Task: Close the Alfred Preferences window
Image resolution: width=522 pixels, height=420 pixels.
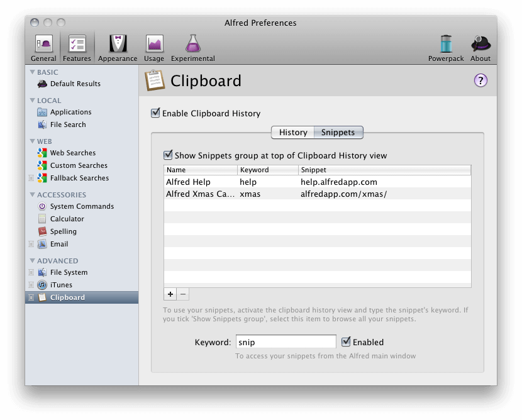Action: coord(35,23)
